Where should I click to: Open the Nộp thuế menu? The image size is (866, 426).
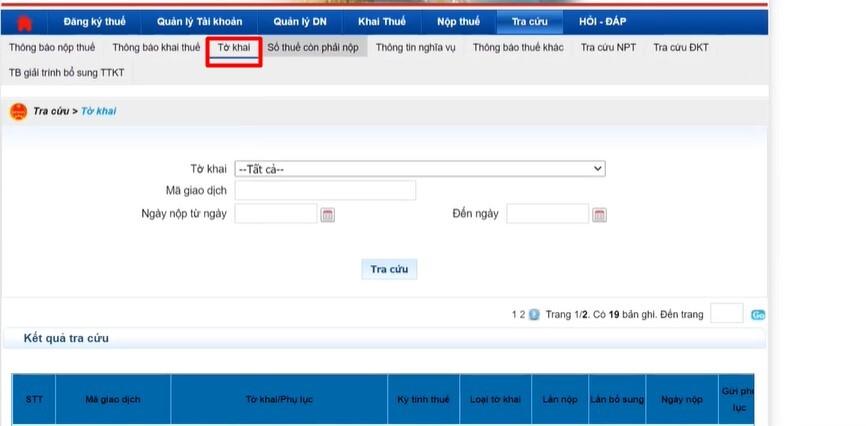(x=458, y=22)
